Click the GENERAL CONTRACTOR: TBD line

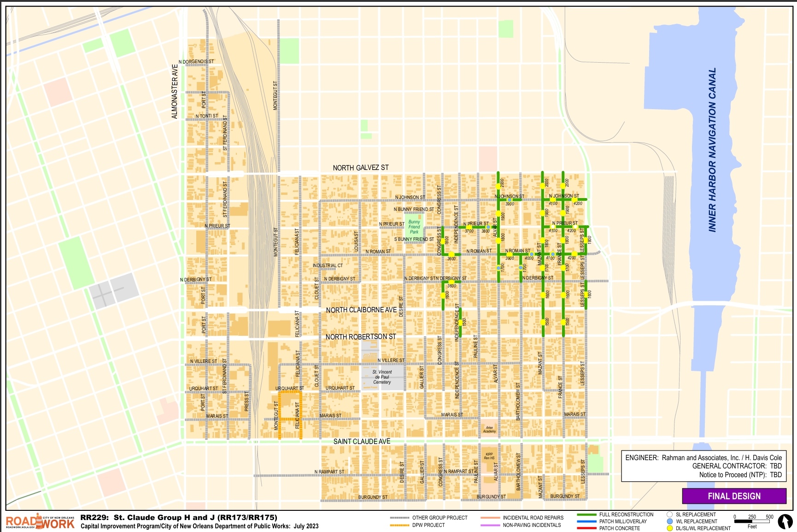tap(737, 466)
